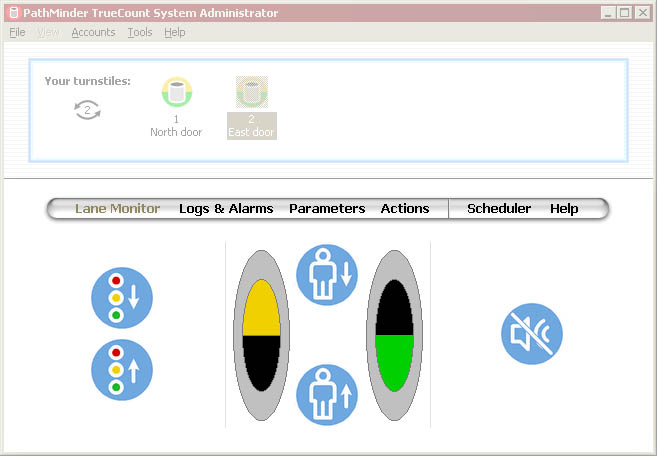Click the refresh turnstiles count icon
657x456 pixels.
point(88,111)
